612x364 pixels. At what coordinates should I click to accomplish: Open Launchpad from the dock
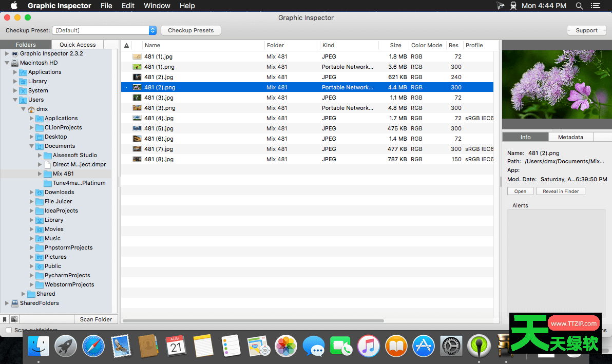(x=66, y=346)
